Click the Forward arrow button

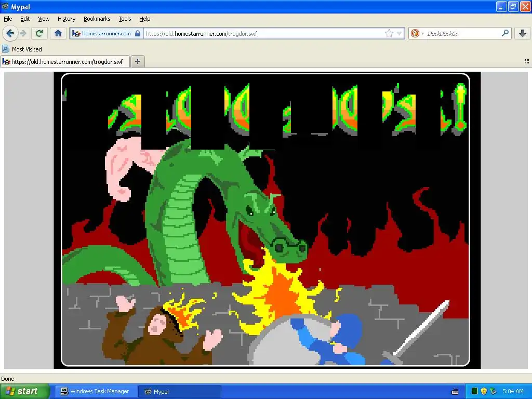(23, 33)
